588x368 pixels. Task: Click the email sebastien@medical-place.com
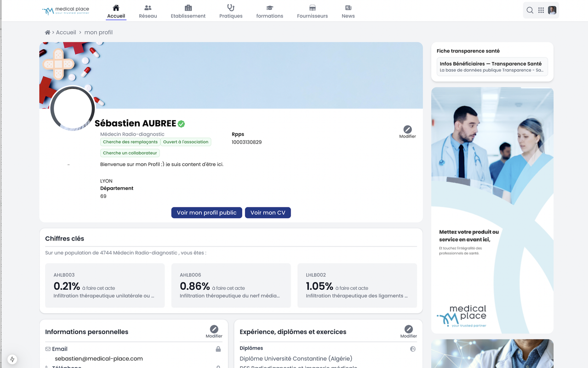pos(99,358)
